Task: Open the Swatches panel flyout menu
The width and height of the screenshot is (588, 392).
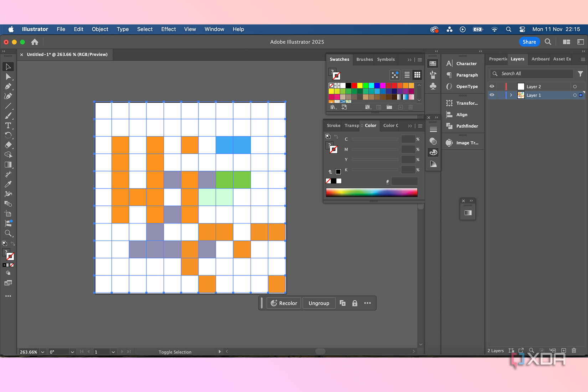Action: coord(419,60)
